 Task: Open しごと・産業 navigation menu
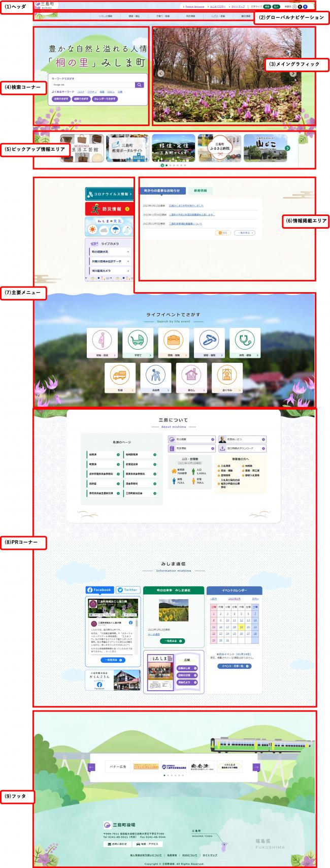point(218,16)
